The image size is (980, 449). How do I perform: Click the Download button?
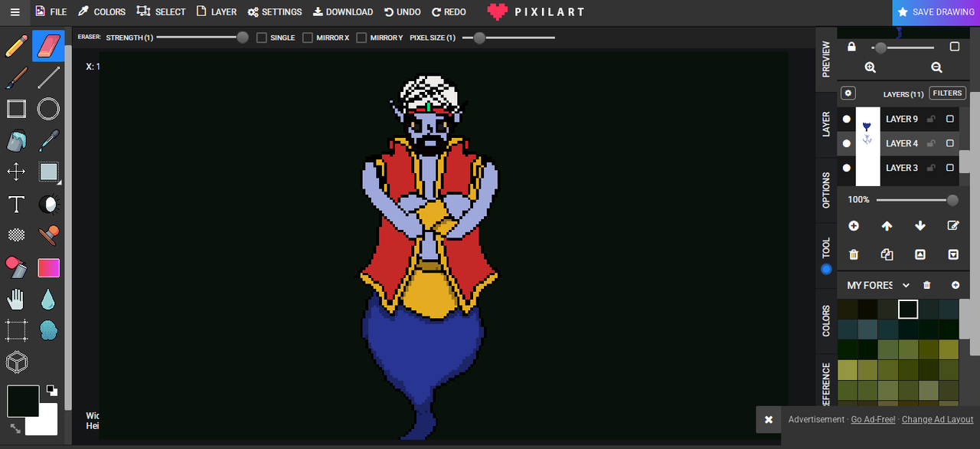coord(343,11)
